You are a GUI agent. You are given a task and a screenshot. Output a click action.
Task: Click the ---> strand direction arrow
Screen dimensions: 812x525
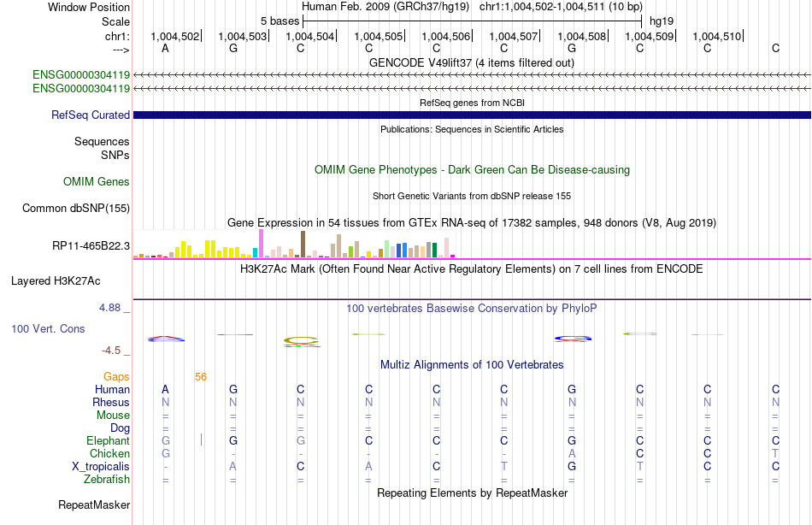tap(121, 50)
